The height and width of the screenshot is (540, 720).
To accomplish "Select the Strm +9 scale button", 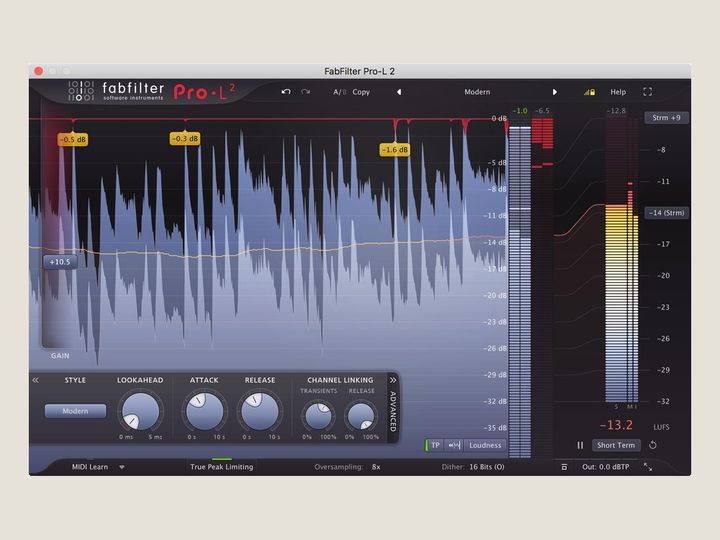I will tap(666, 118).
